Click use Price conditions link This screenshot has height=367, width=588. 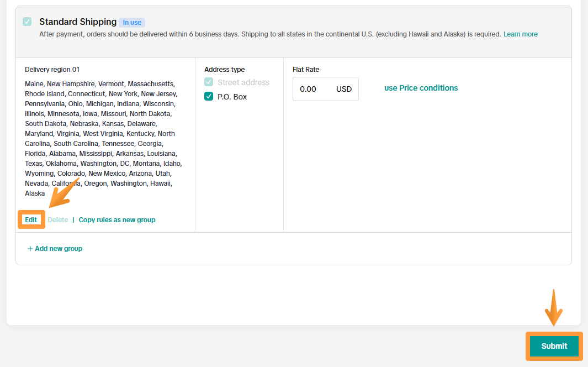(421, 88)
